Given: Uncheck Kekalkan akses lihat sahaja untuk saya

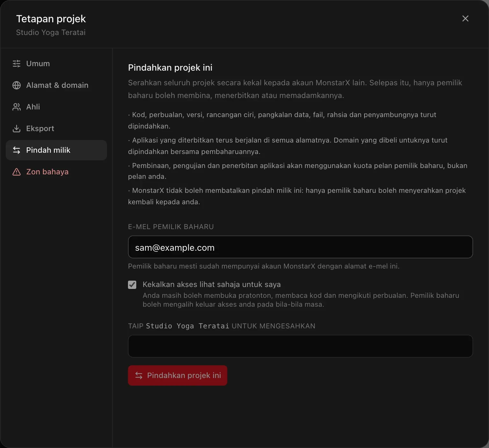Looking at the screenshot, I should click(x=132, y=285).
